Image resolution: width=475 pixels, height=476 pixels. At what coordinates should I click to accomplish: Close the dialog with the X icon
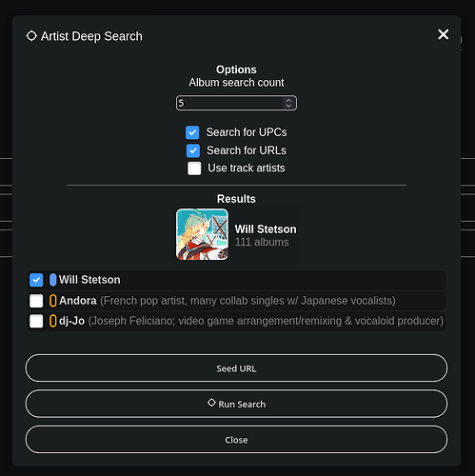[x=443, y=34]
